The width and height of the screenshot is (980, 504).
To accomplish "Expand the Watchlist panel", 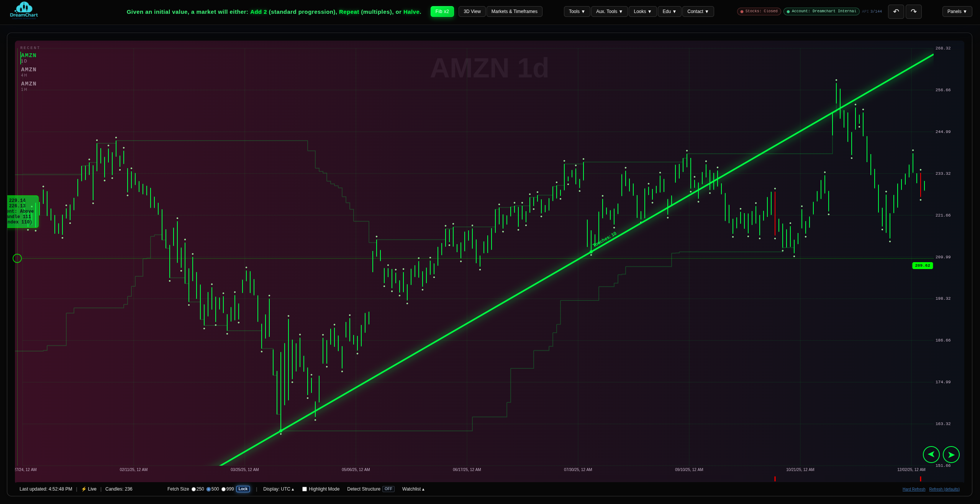I will [x=413, y=489].
